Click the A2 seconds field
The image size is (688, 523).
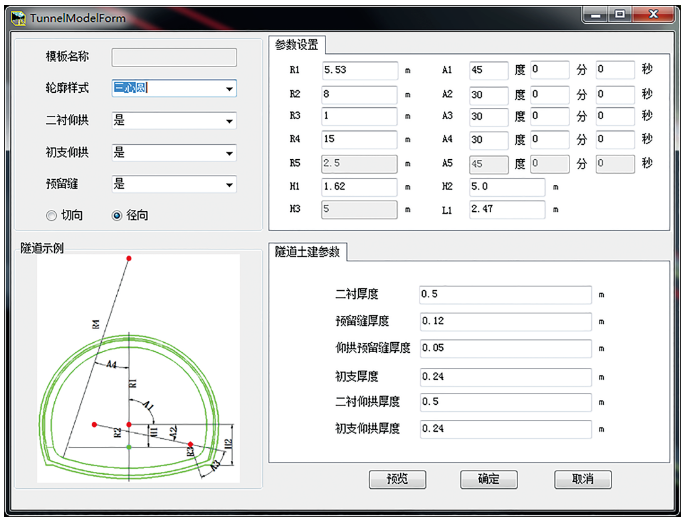615,94
